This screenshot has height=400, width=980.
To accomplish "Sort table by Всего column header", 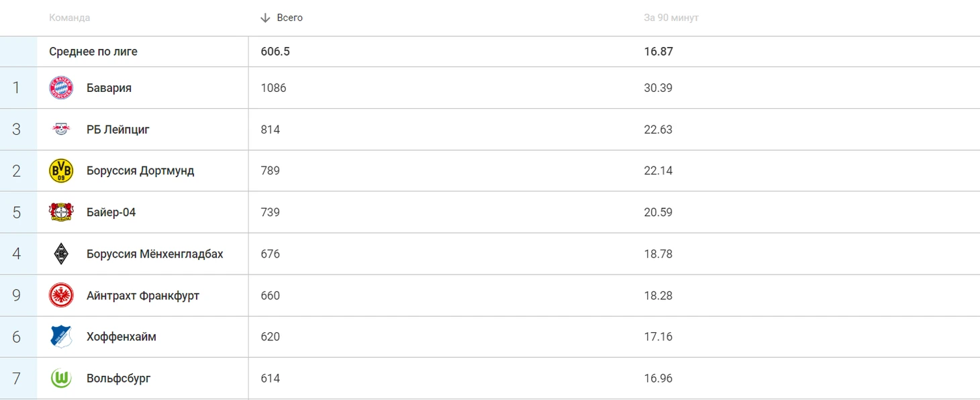I will click(x=289, y=18).
